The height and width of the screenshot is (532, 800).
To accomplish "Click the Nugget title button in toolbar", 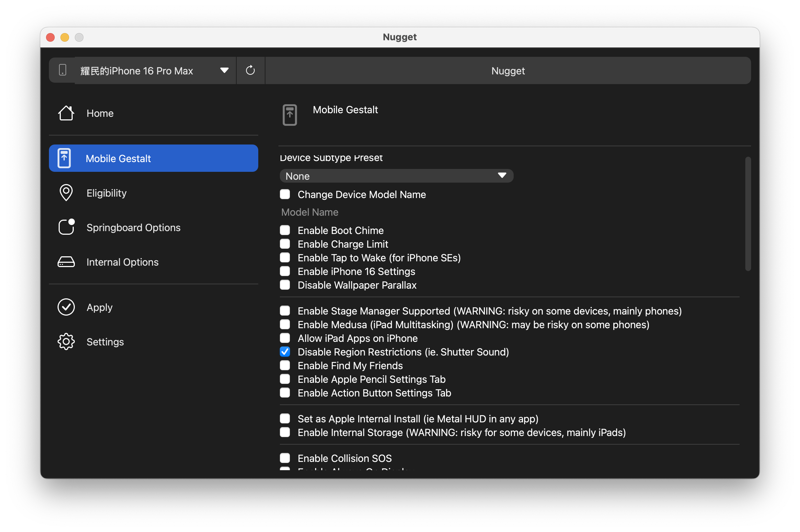I will 508,70.
